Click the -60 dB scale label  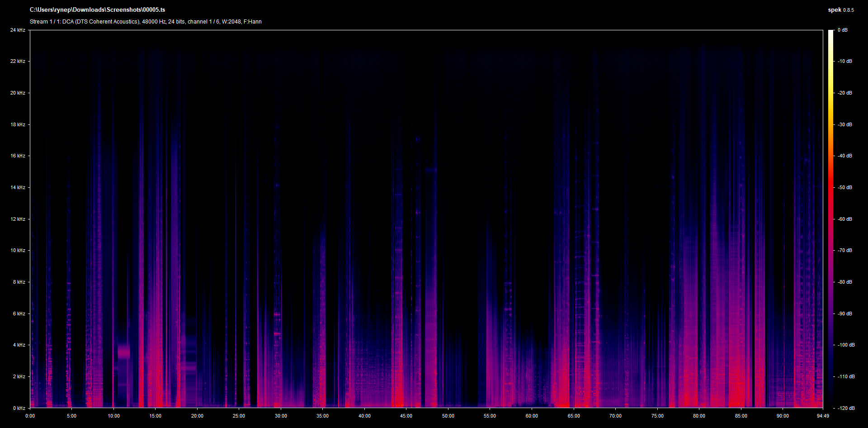(844, 219)
